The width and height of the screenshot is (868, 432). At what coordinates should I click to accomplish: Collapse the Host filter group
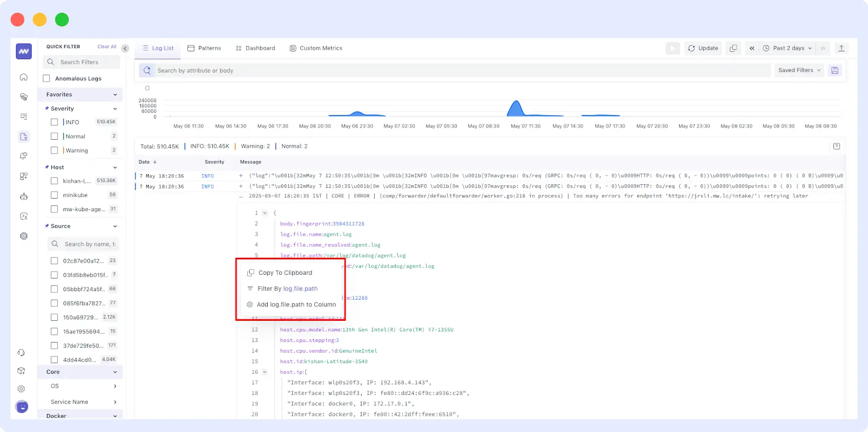115,167
